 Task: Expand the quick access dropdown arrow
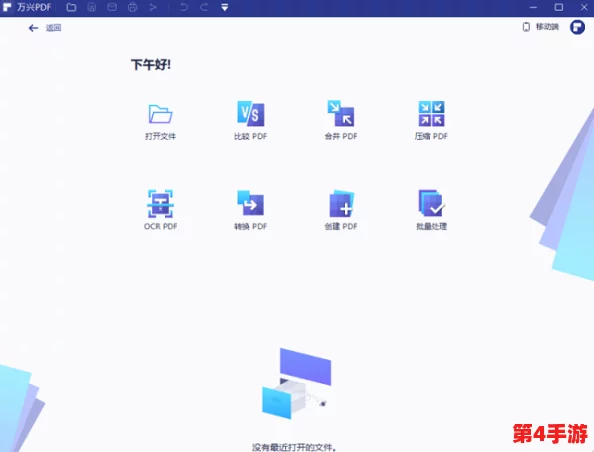[225, 7]
